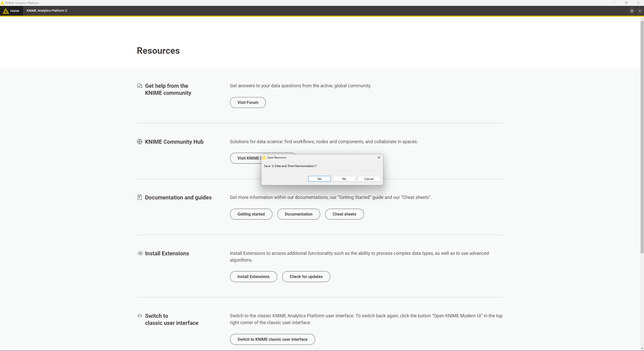Cancel the Save Resource dialog
Screen dimensions: 644x351
click(x=369, y=179)
